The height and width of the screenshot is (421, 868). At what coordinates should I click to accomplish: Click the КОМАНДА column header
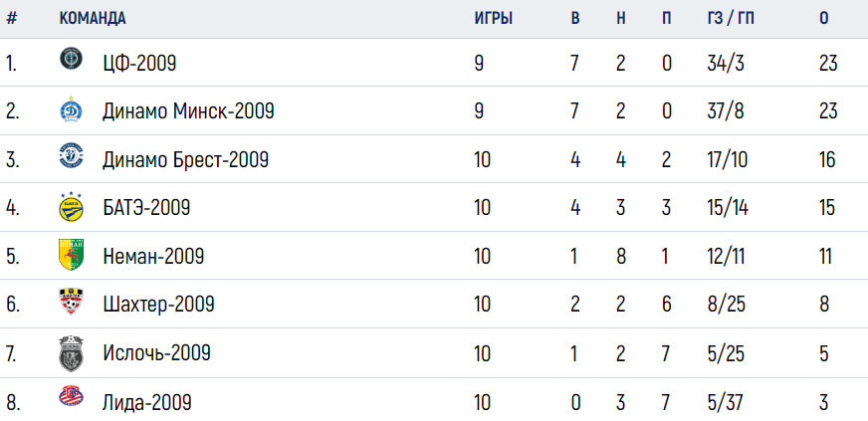click(x=93, y=18)
